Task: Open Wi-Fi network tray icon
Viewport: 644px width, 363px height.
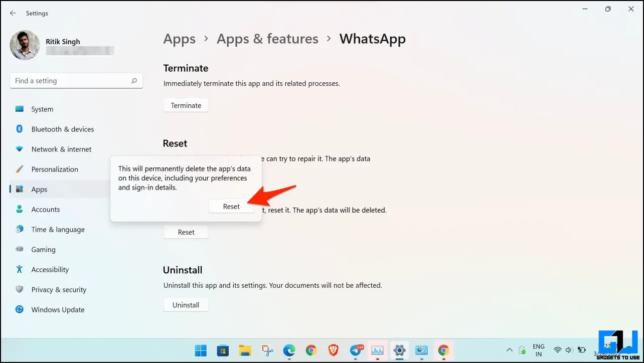Action: tap(557, 350)
